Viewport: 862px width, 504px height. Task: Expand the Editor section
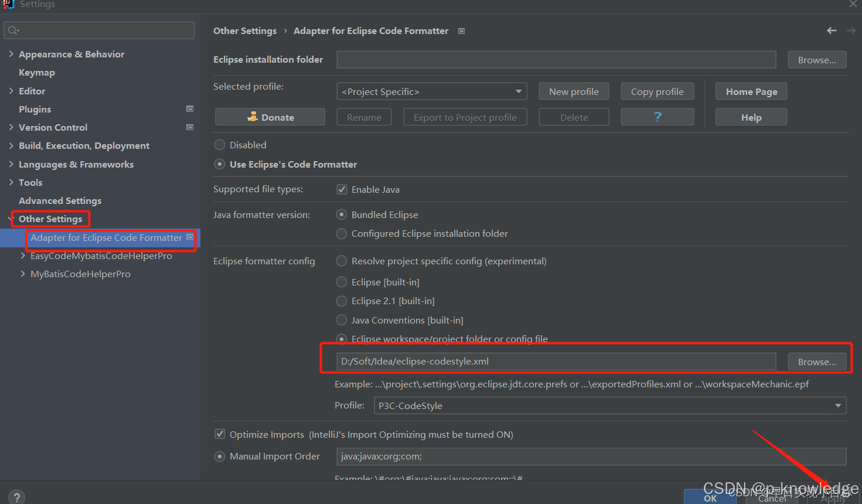pyautogui.click(x=11, y=91)
